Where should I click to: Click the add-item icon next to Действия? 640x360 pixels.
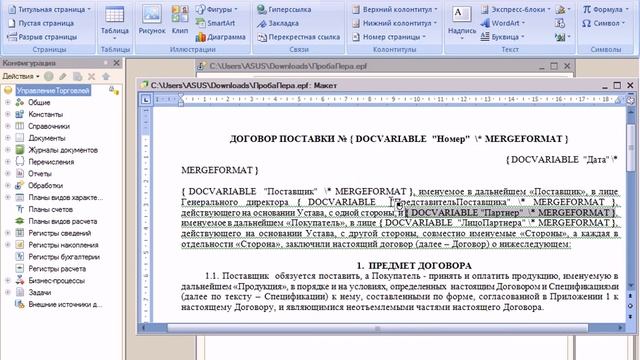[49, 76]
